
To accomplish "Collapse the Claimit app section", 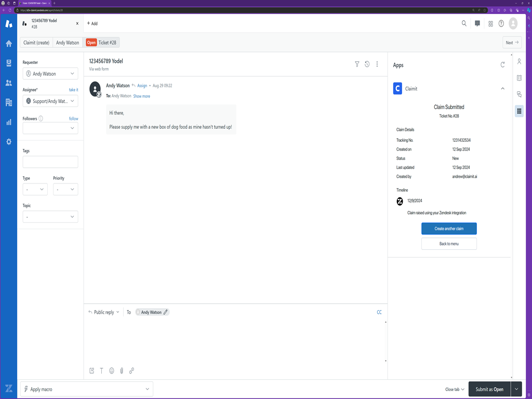I will point(502,89).
